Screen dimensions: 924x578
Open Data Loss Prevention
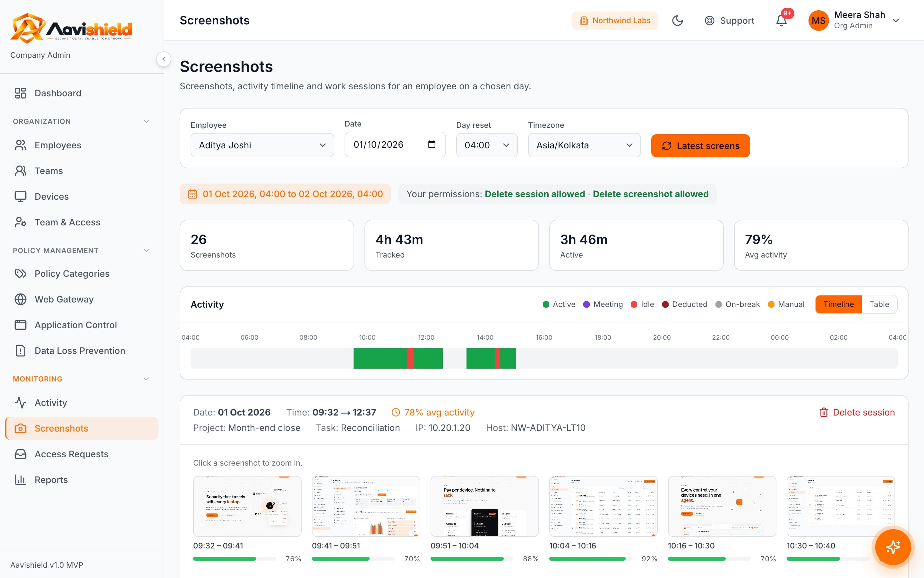tap(82, 351)
